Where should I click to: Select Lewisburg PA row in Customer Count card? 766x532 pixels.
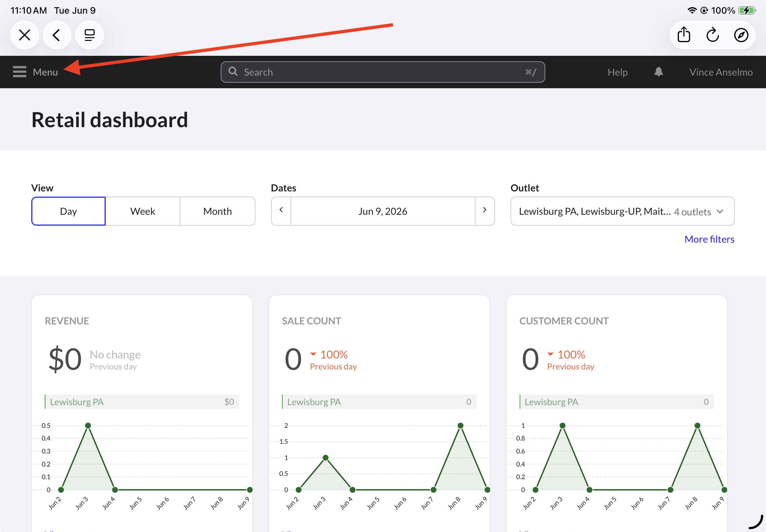pyautogui.click(x=617, y=402)
